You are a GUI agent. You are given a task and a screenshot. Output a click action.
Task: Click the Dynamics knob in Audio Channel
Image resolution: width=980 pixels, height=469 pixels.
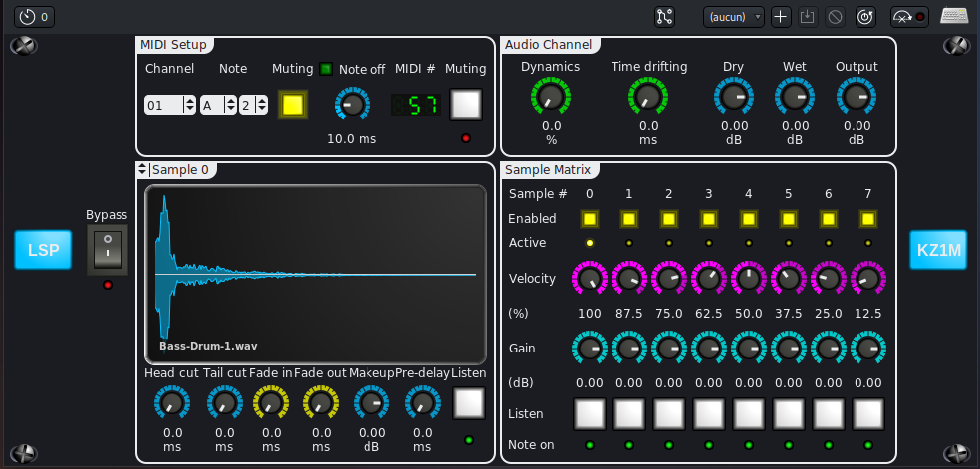click(x=551, y=97)
